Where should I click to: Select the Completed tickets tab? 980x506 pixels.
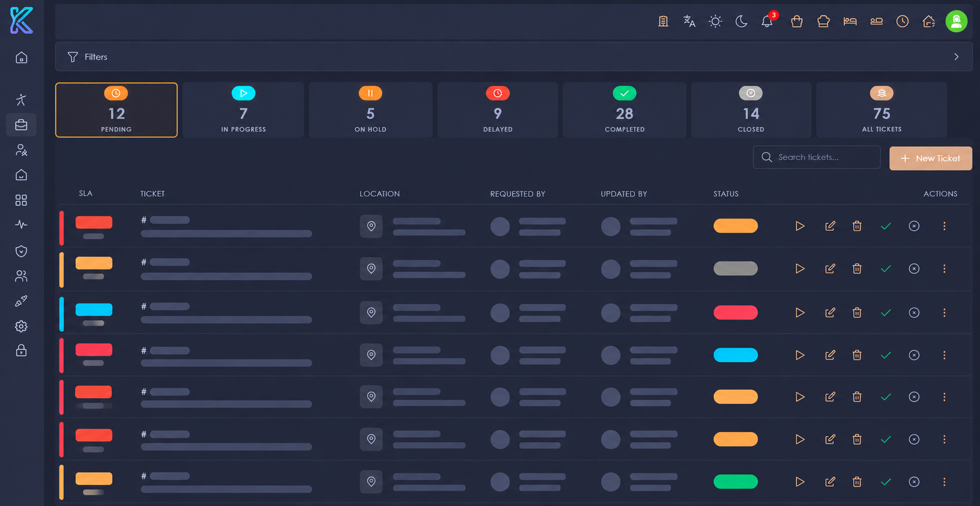tap(625, 110)
